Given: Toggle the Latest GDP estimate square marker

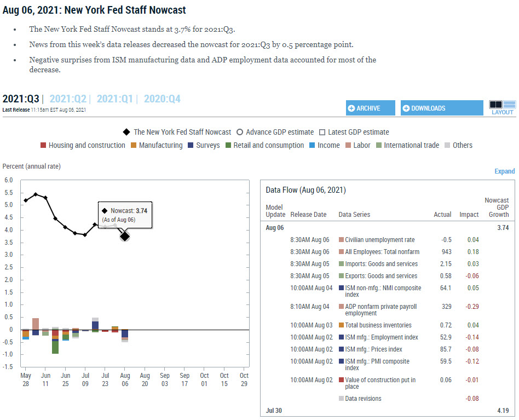Looking at the screenshot, I should coord(321,132).
